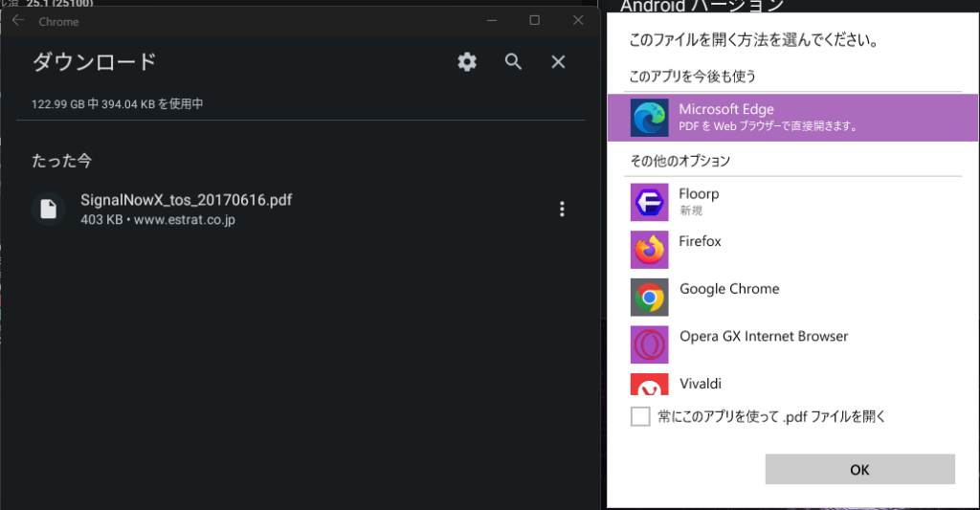Open the SignalNowX_tos_20170616.pdf download entry

tap(300, 209)
